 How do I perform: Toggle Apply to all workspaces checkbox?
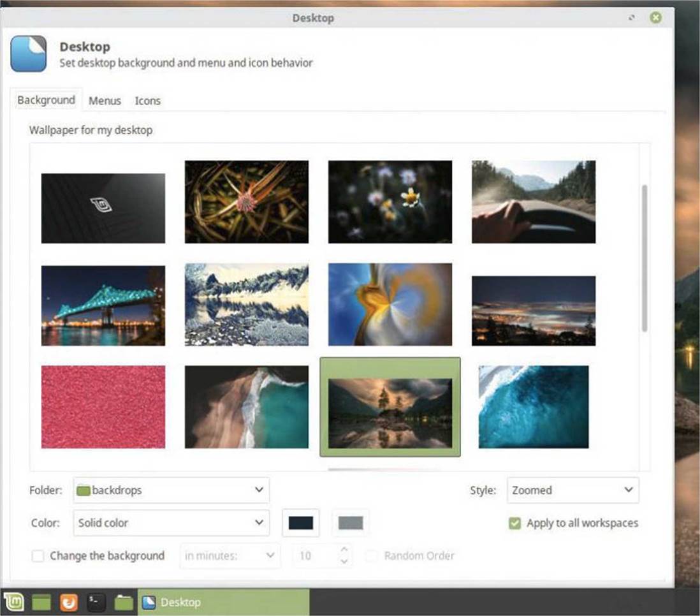click(x=514, y=523)
